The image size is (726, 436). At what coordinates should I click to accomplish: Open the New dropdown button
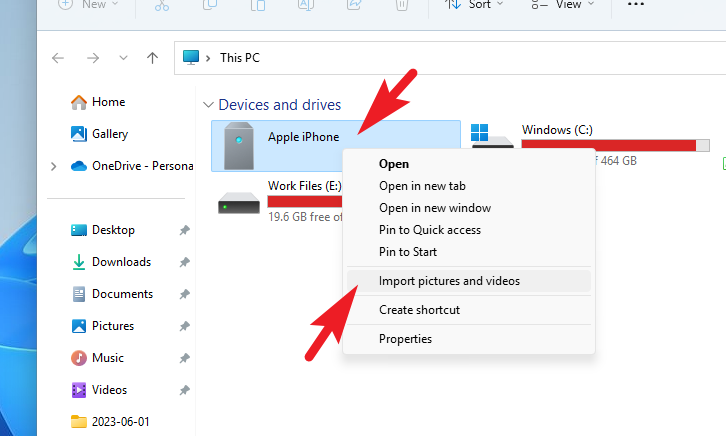tap(88, 5)
